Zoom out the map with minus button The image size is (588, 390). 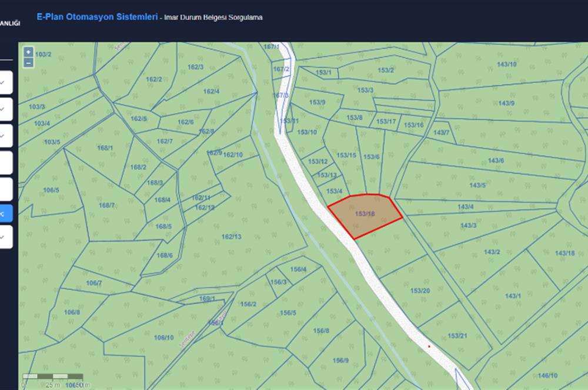[x=28, y=62]
